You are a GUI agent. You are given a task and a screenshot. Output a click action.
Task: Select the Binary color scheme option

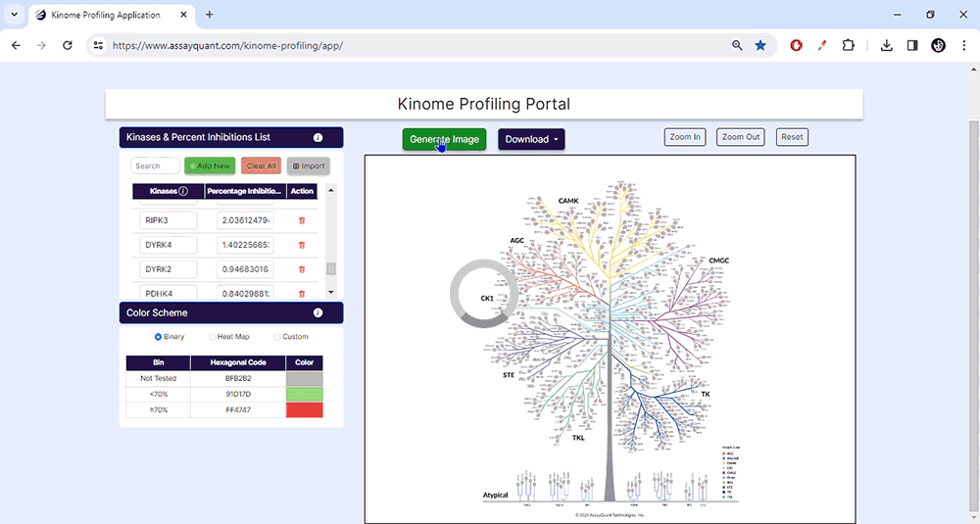click(x=159, y=337)
